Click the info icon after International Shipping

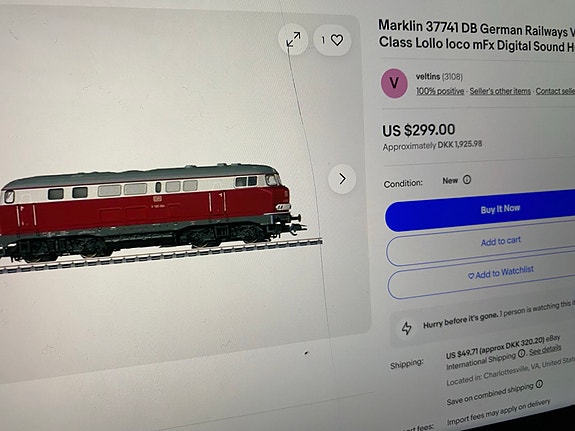[521, 354]
